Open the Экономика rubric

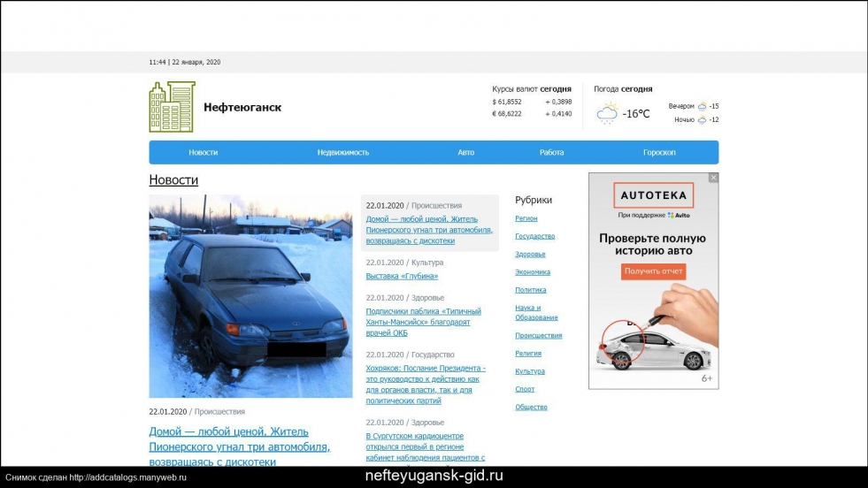click(533, 272)
